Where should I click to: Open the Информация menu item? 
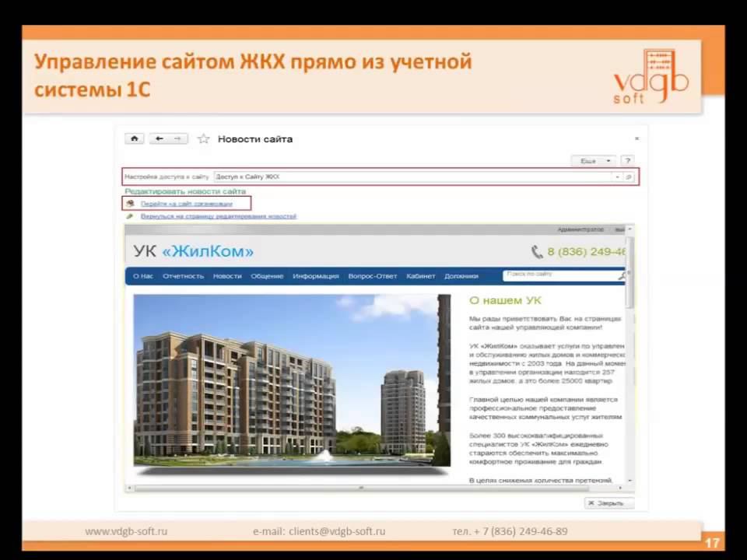tap(315, 276)
